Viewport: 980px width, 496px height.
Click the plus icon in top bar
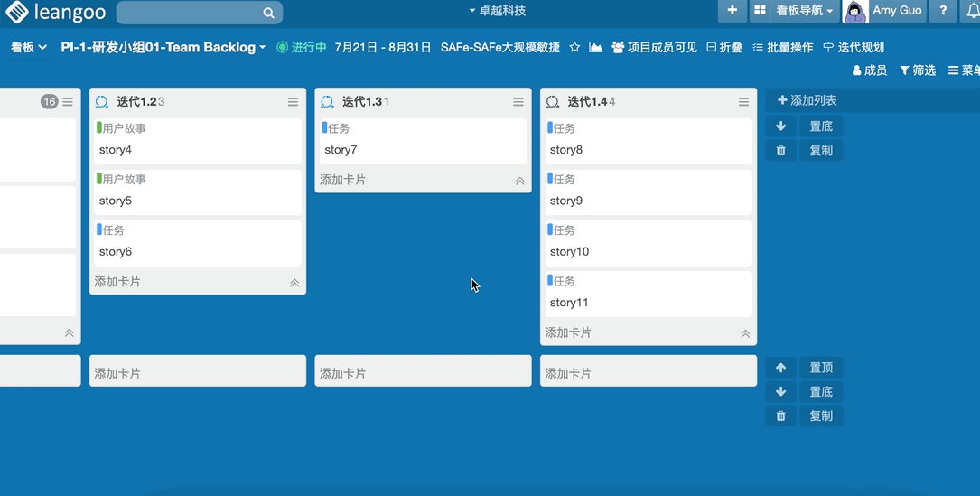(732, 11)
